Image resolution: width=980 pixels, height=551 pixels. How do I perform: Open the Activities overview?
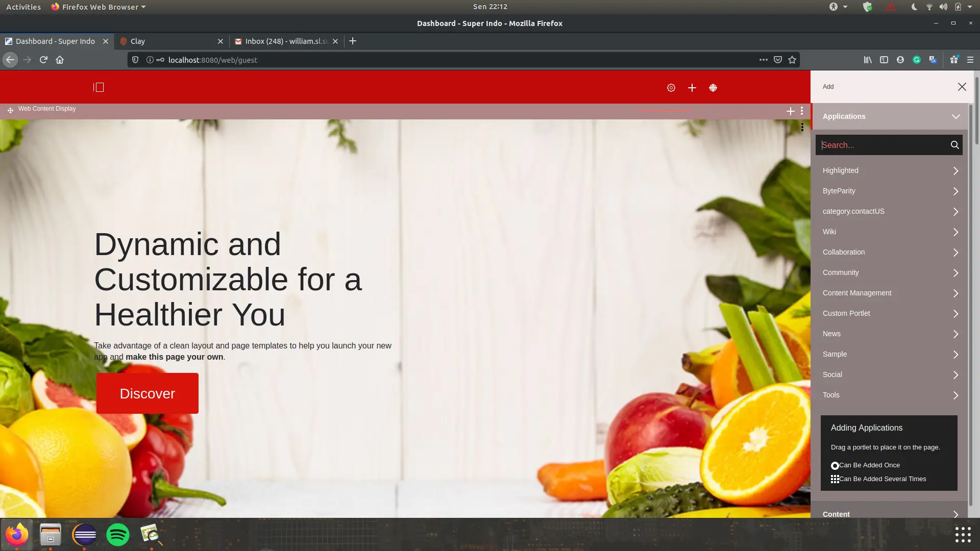click(23, 7)
